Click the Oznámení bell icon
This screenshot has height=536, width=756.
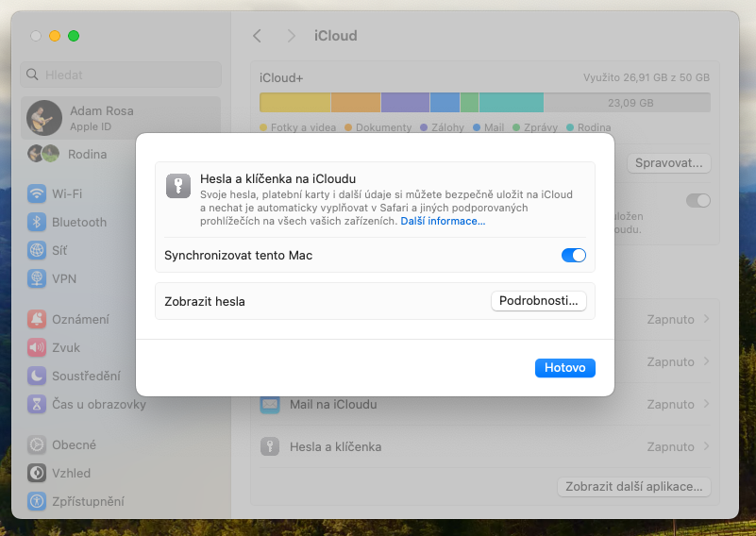click(37, 319)
